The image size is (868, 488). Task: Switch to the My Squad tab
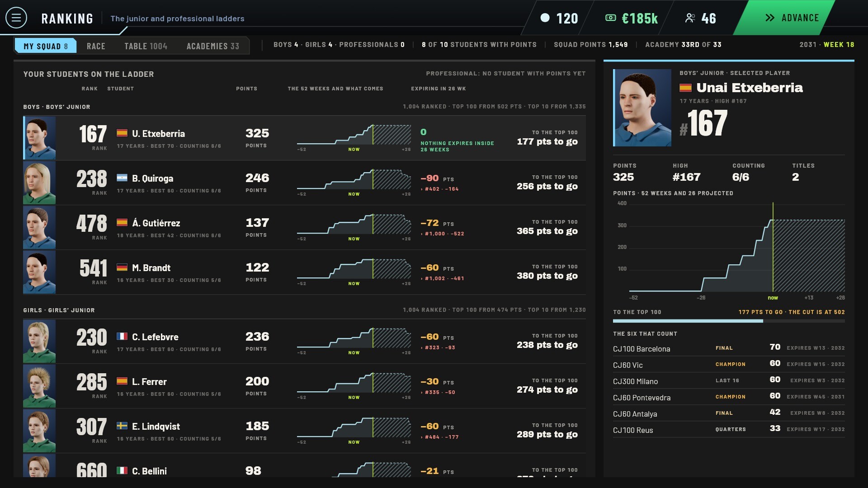(x=46, y=46)
